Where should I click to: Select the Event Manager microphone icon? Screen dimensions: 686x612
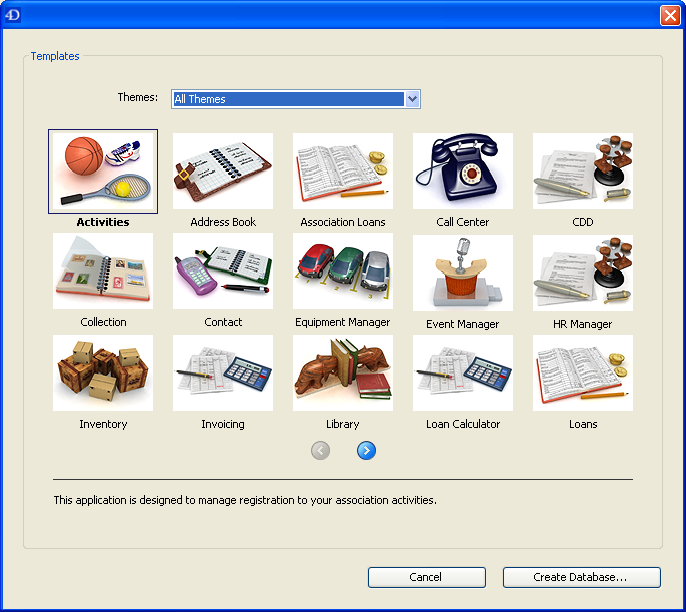click(x=463, y=272)
